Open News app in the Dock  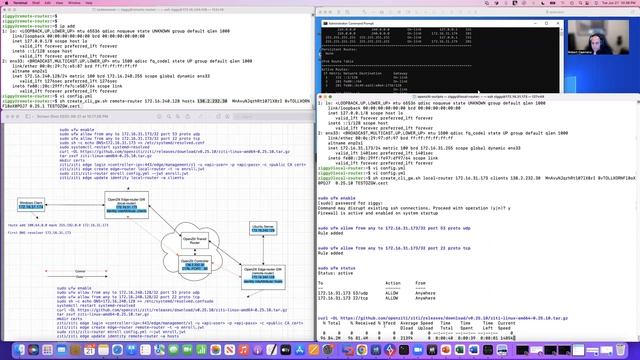(229, 349)
